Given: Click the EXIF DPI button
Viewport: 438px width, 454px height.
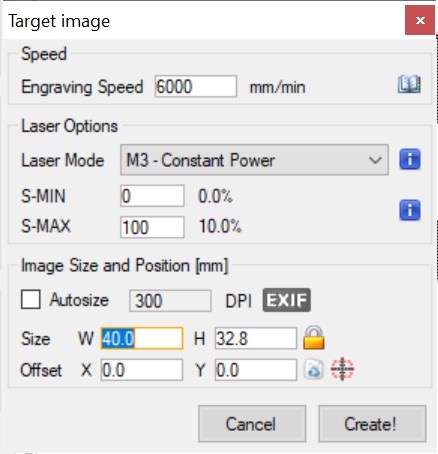Looking at the screenshot, I should (x=287, y=300).
